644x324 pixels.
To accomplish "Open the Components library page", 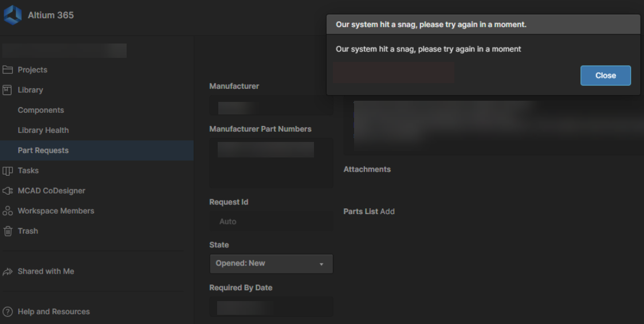I will coord(41,110).
